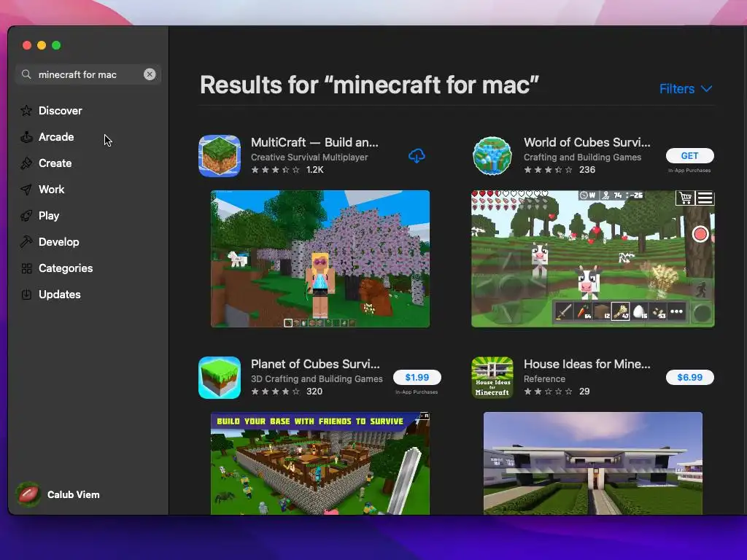Download MultiCraft via the cloud icon
Viewport: 747px width, 560px height.
point(417,156)
